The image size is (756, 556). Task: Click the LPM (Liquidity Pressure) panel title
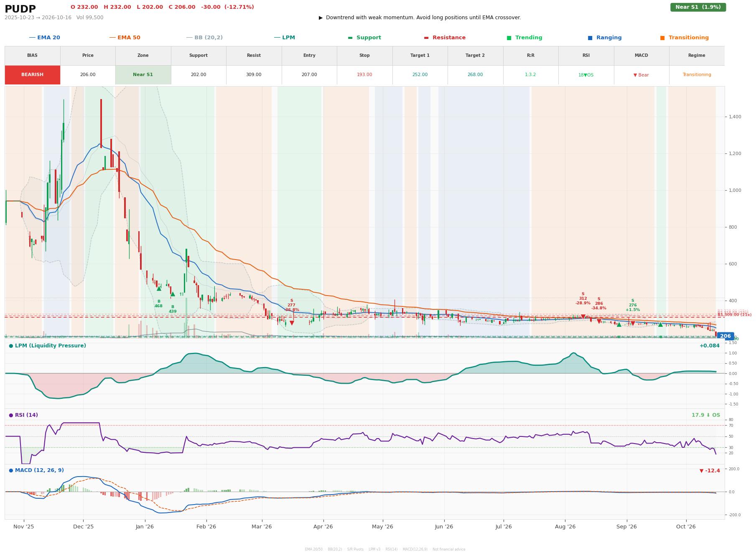47,346
